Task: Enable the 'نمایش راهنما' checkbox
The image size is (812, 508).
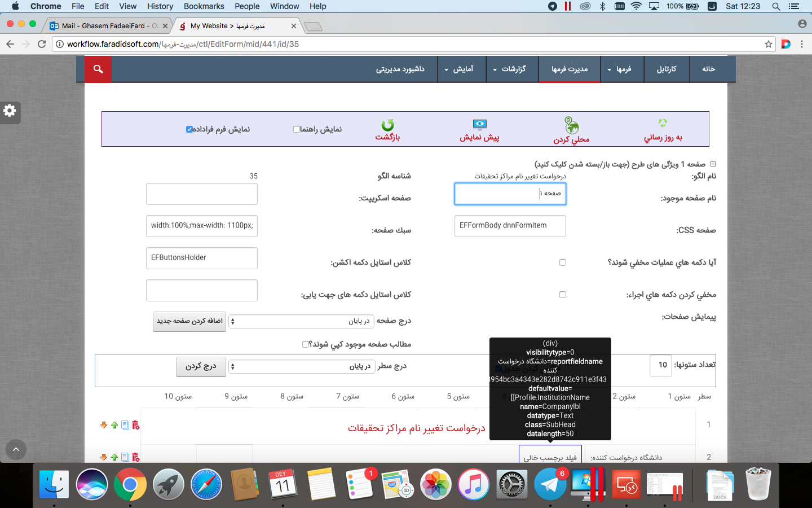Action: point(296,129)
